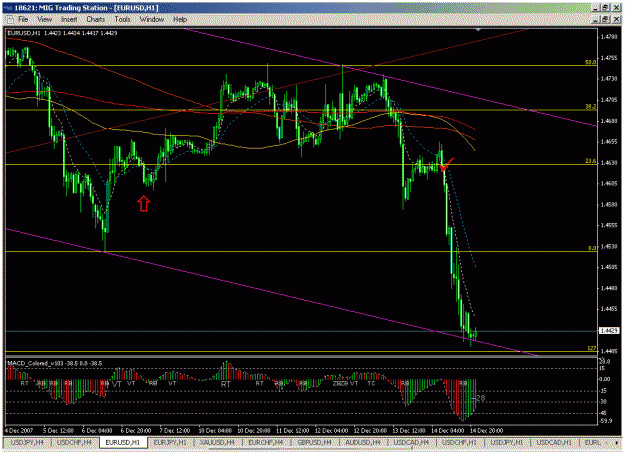
Task: Click the 50.0 Fibonacci level label
Action: click(x=590, y=62)
